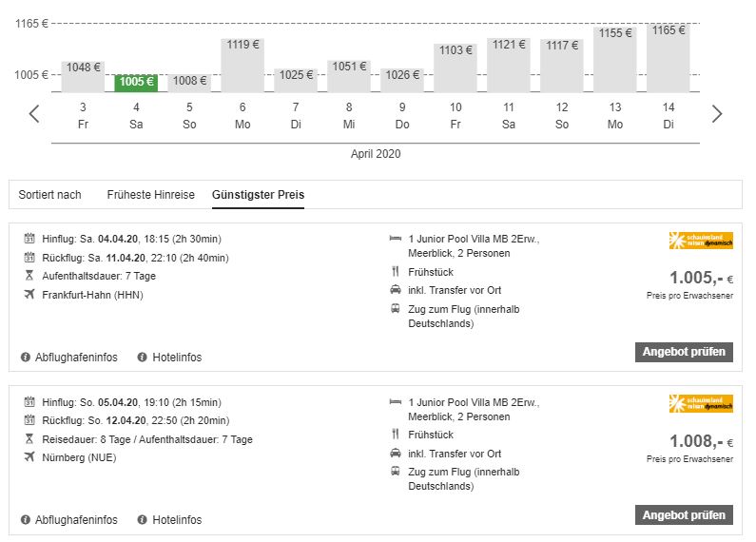Click info icon beside second Hotelinfos
756x542 pixels.
tap(143, 520)
